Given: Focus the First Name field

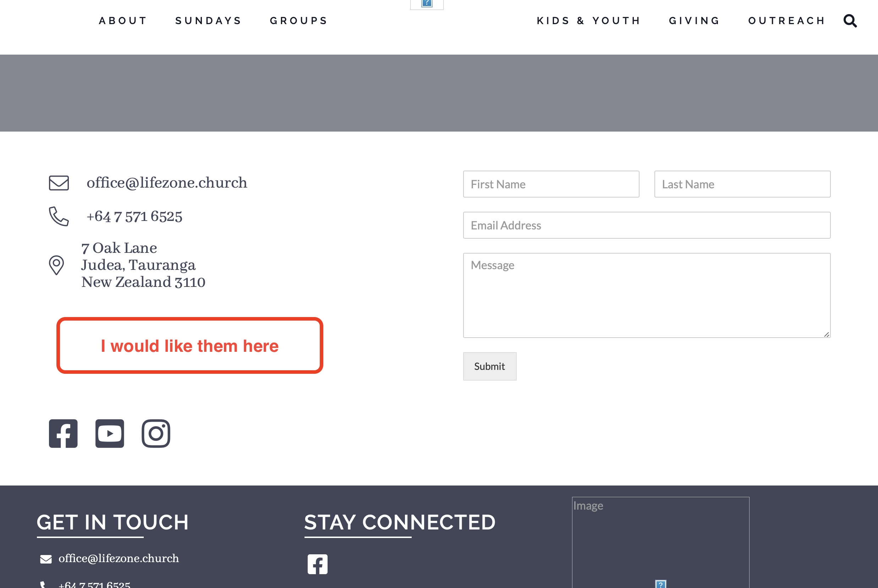Looking at the screenshot, I should click(x=551, y=184).
